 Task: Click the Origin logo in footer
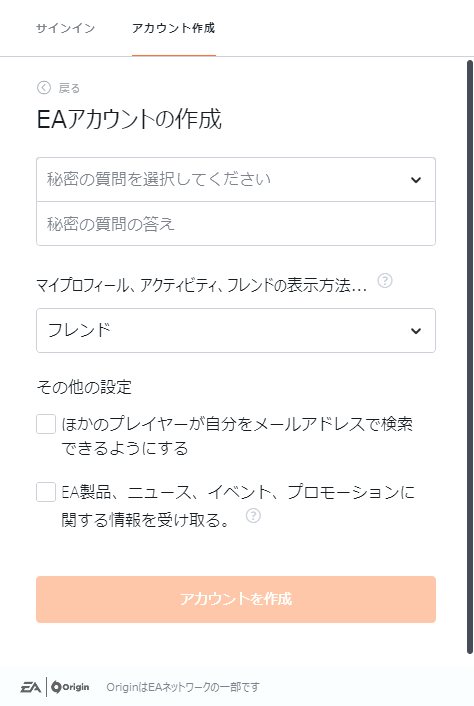point(71,687)
